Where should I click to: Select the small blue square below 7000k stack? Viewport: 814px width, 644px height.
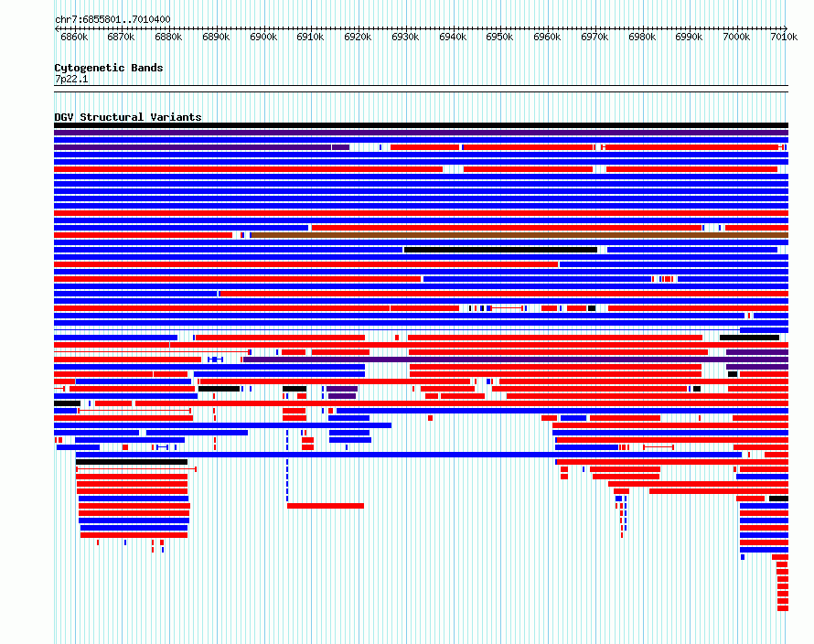[743, 557]
